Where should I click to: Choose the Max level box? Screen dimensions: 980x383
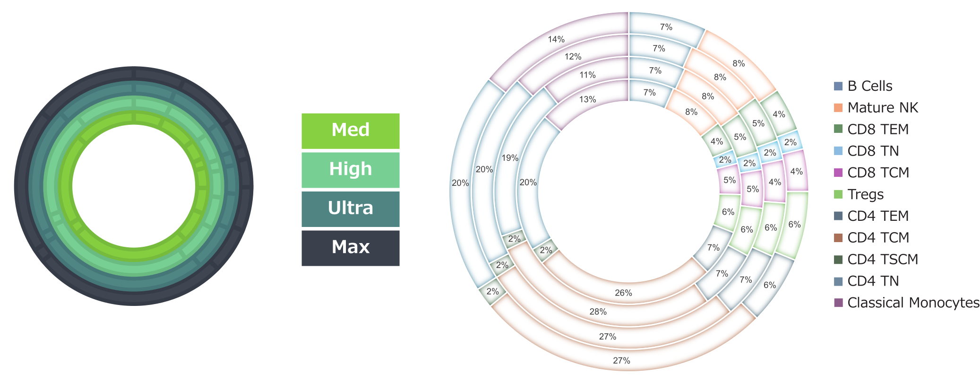click(351, 248)
